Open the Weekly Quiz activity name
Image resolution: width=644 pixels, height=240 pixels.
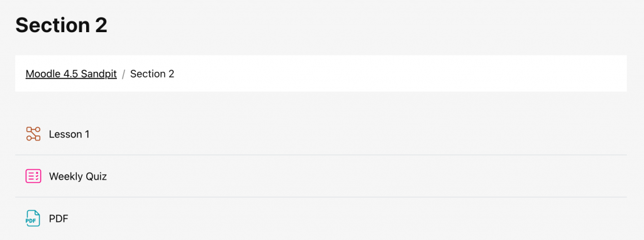tap(78, 176)
